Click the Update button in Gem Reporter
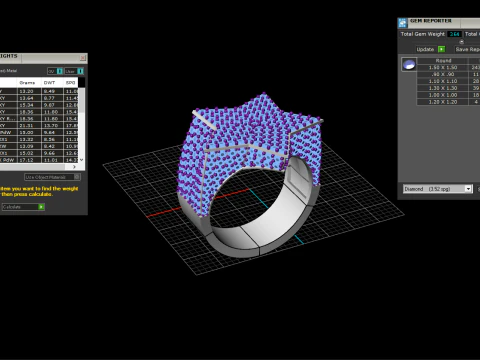Viewport: 480px width, 360px height. click(430, 49)
